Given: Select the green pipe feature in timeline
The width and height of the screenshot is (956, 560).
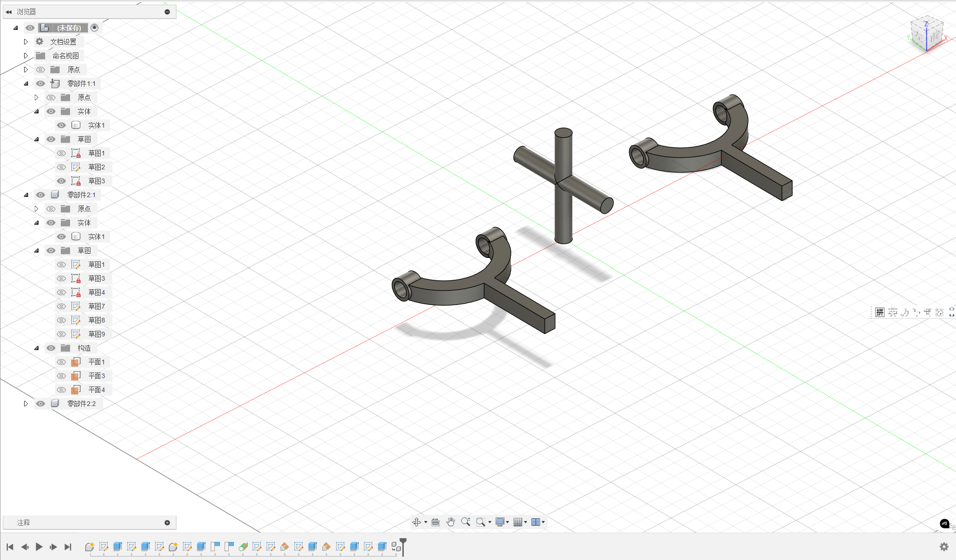Looking at the screenshot, I should click(243, 547).
